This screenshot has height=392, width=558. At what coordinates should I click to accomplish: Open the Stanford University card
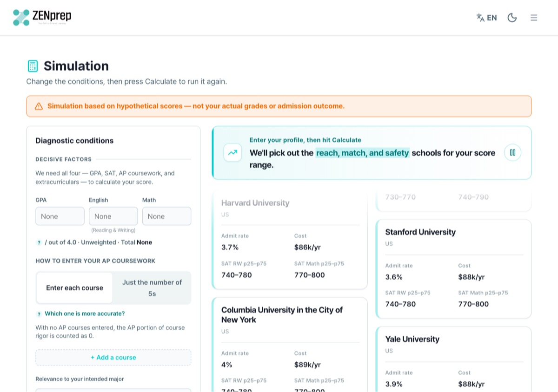pos(453,269)
